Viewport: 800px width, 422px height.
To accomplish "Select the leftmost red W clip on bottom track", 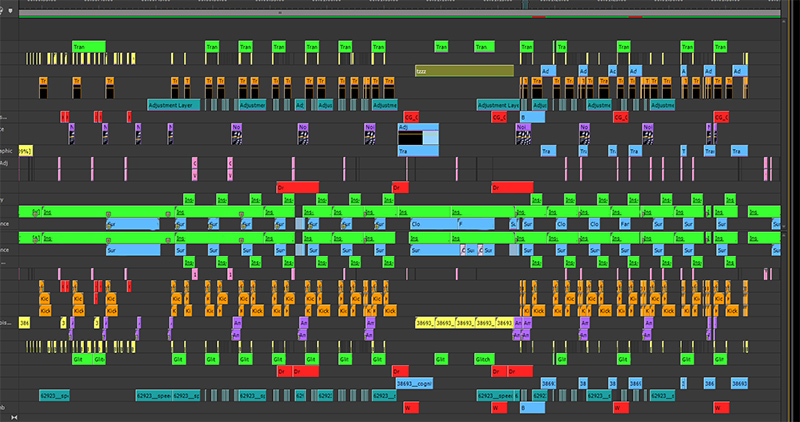I will pos(411,408).
